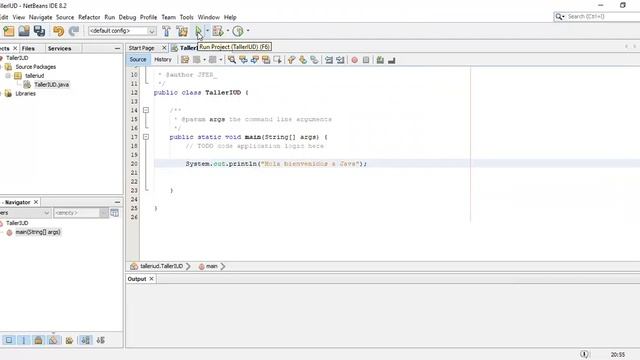Image resolution: width=640 pixels, height=360 pixels.
Task: Click the Last Edit icon in the editor toolbar
Action: coord(185,60)
